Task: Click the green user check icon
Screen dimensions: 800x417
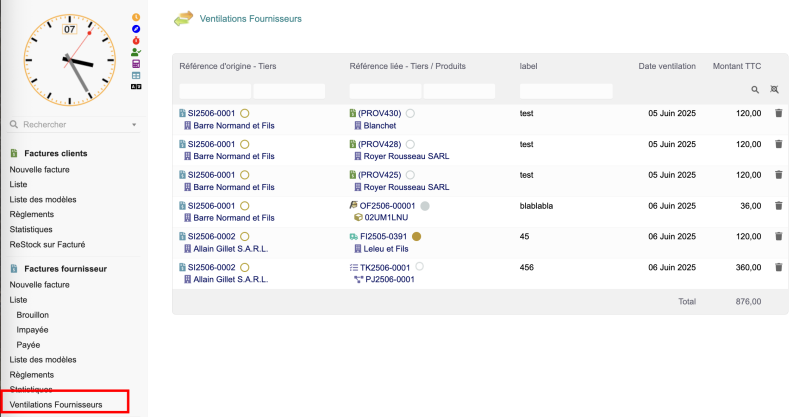Action: pos(136,52)
